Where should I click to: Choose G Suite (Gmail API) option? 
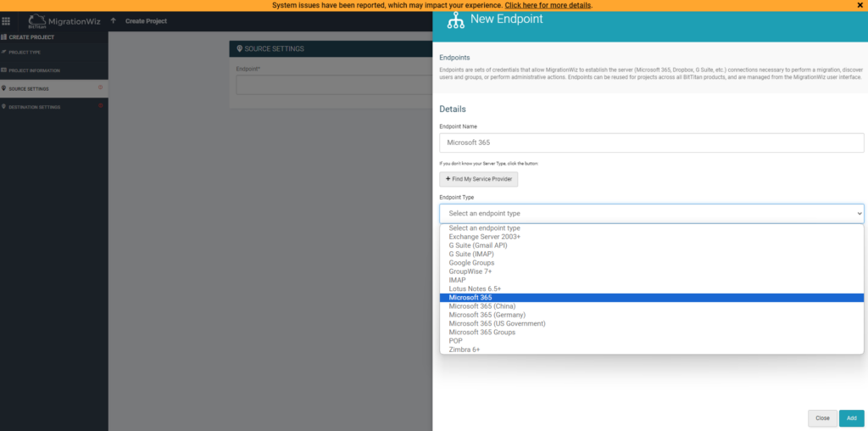(478, 245)
